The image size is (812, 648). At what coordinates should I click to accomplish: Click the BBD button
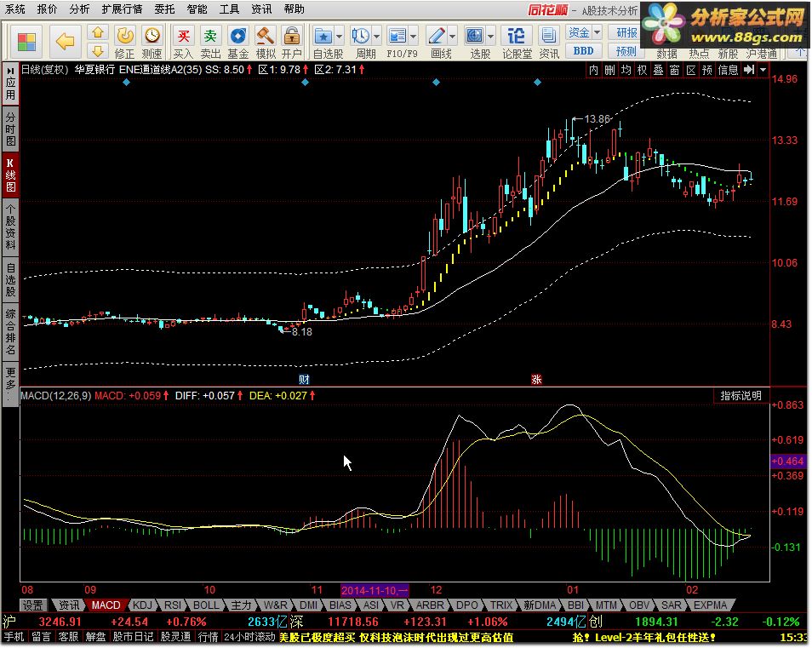click(584, 51)
